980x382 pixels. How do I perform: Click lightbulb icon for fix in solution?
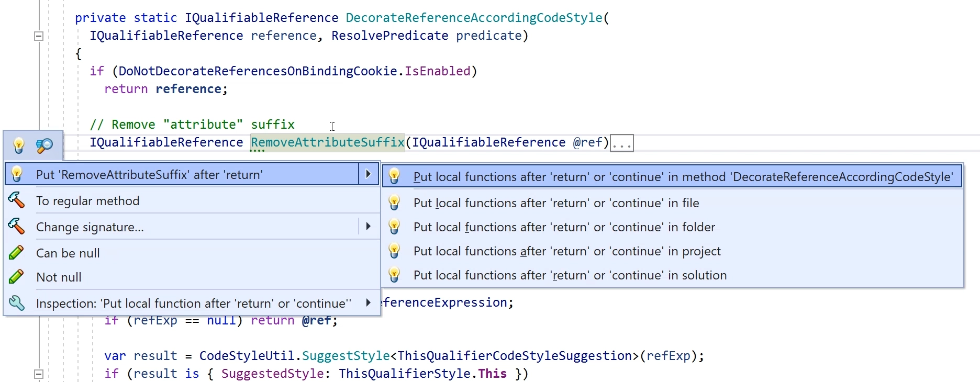point(394,275)
